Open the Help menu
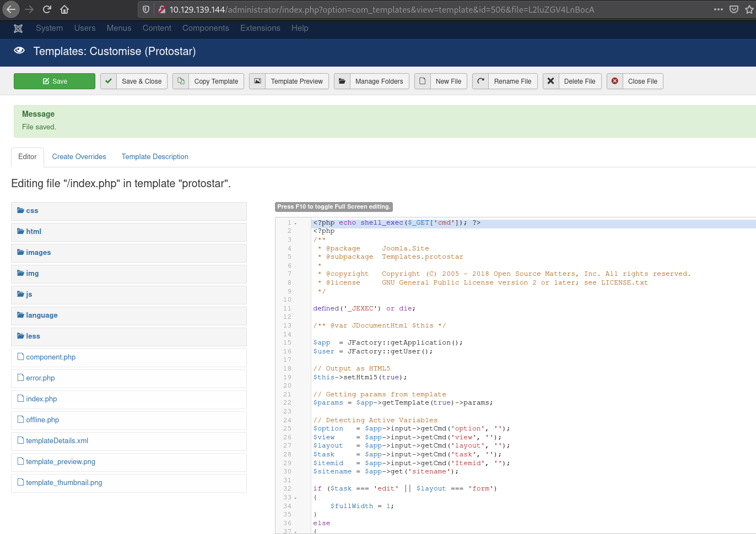This screenshot has width=756, height=534. pyautogui.click(x=300, y=28)
